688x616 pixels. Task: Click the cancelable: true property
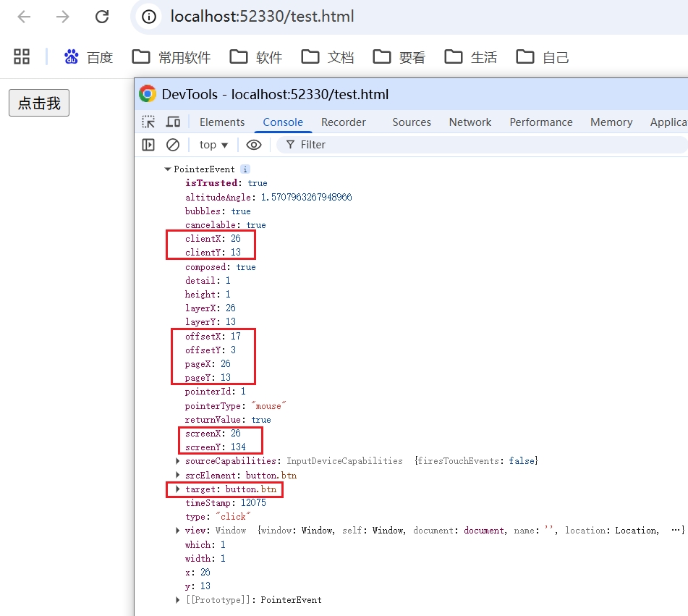pos(226,225)
